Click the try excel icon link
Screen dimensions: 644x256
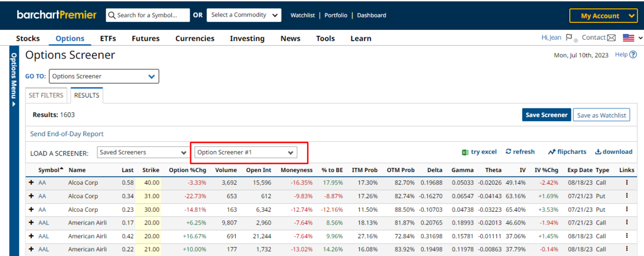(x=479, y=152)
